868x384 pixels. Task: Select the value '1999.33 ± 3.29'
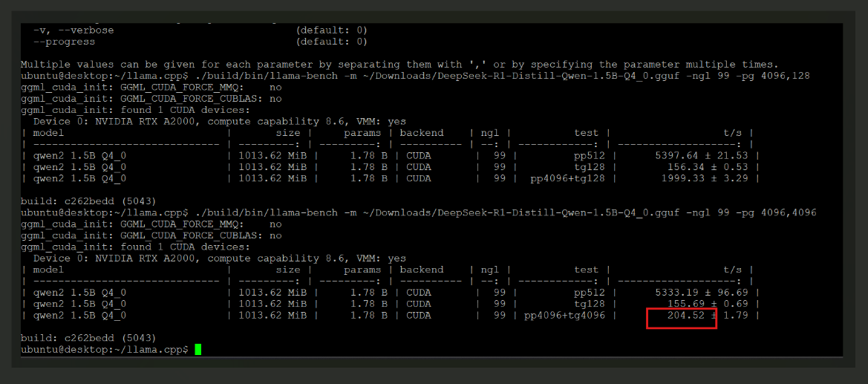[x=704, y=178]
